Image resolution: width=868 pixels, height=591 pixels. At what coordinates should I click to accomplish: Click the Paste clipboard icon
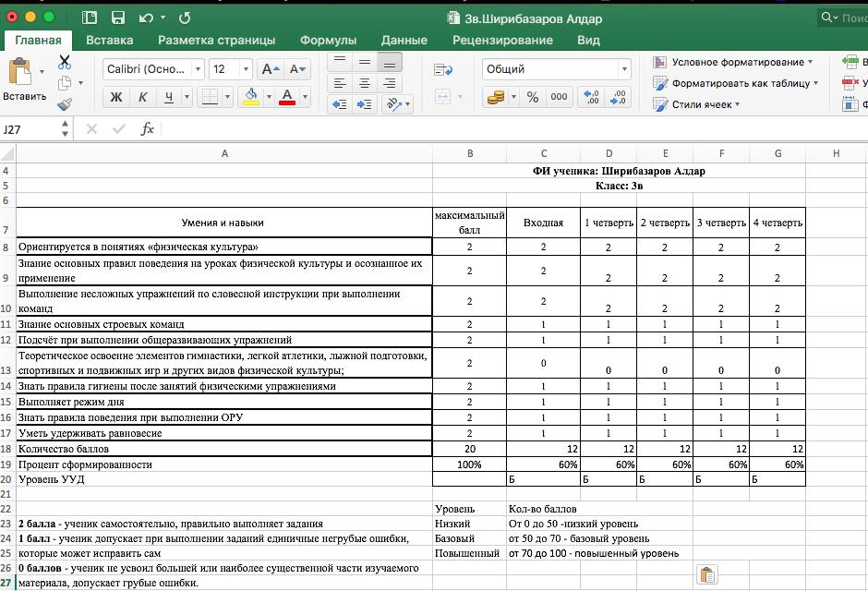20,72
